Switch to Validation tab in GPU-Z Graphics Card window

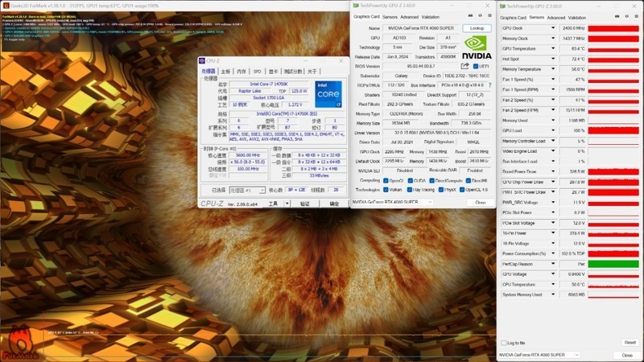[430, 17]
